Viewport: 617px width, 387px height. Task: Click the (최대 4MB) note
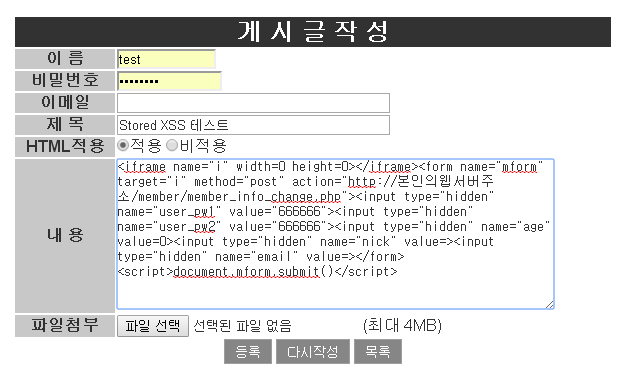[402, 326]
